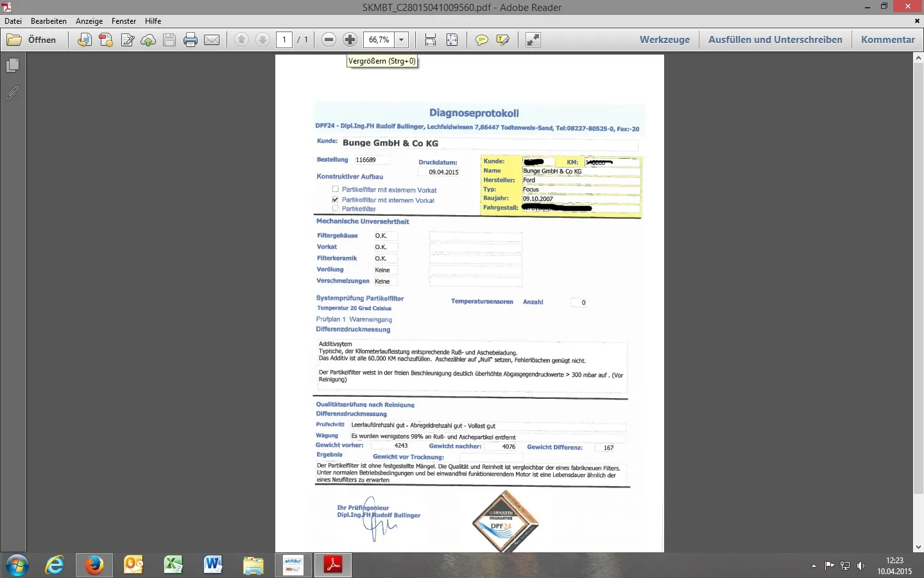The image size is (924, 578).
Task: Click the print document icon
Action: pos(191,40)
